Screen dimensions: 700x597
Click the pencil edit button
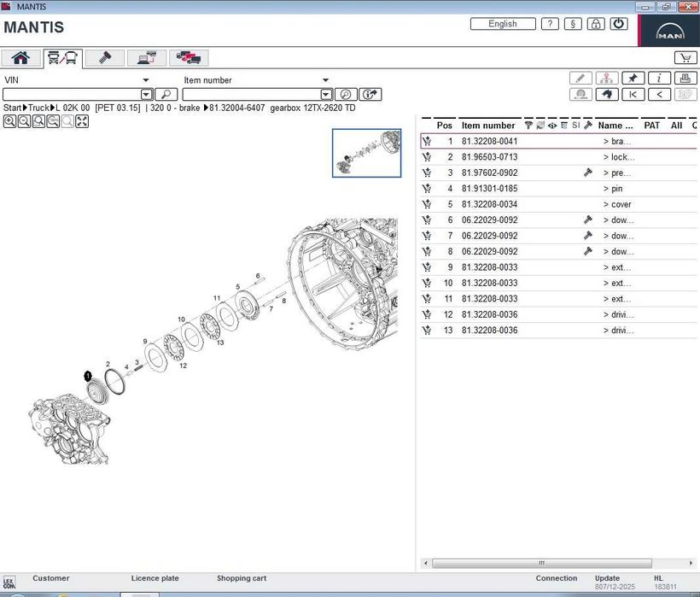[x=580, y=78]
